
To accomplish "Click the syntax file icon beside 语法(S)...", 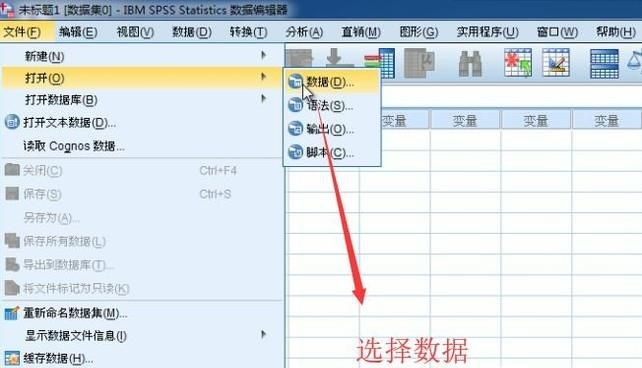I will 295,105.
